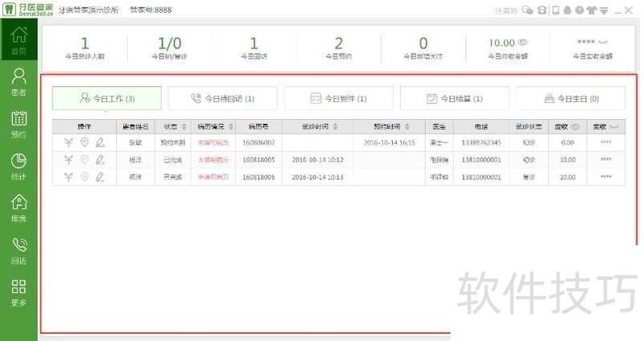Sort by the 就诊时间 column arrows
The height and width of the screenshot is (341, 644).
[335, 127]
